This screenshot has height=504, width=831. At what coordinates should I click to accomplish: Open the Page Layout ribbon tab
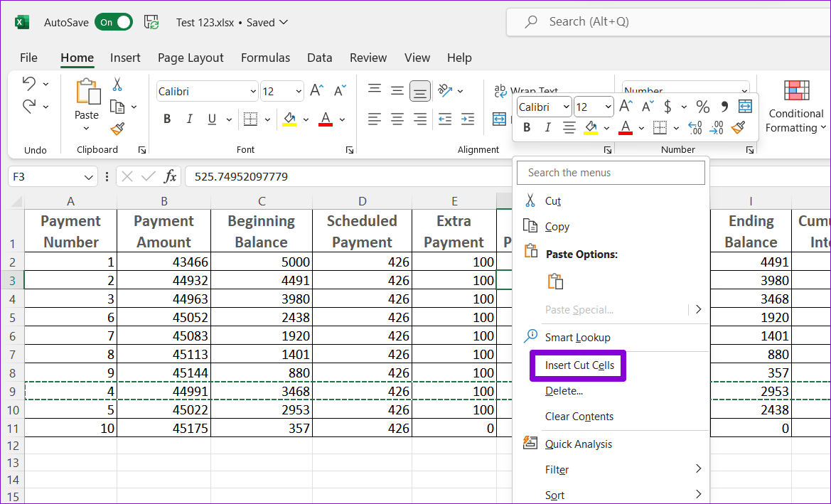[x=191, y=58]
